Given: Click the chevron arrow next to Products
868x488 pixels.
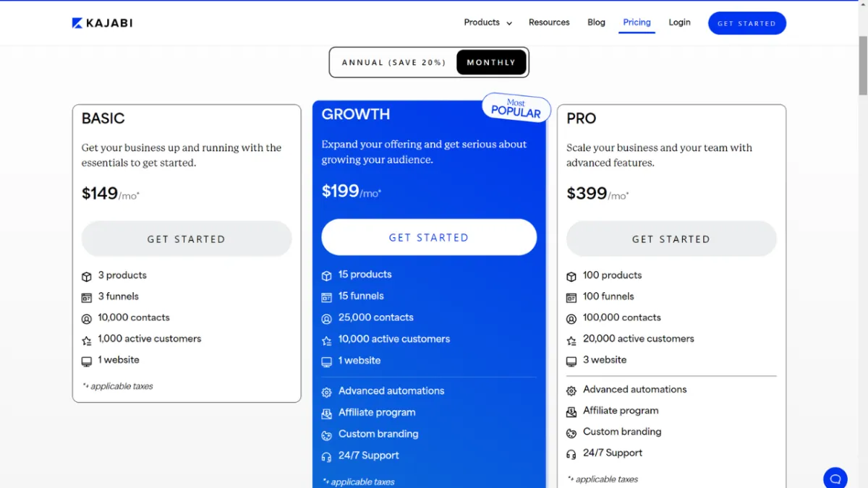Looking at the screenshot, I should coord(509,23).
